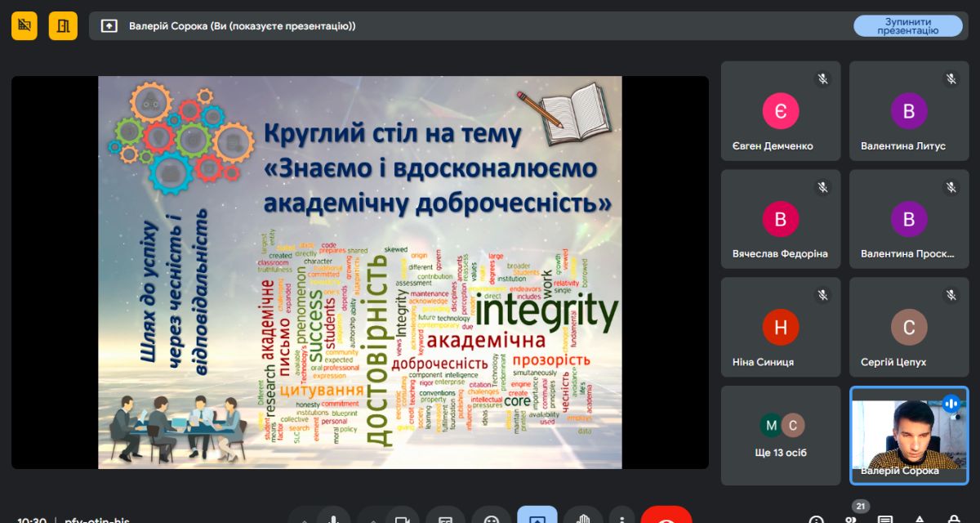
Task: Toggle the camera button in bottom bar
Action: click(401, 518)
